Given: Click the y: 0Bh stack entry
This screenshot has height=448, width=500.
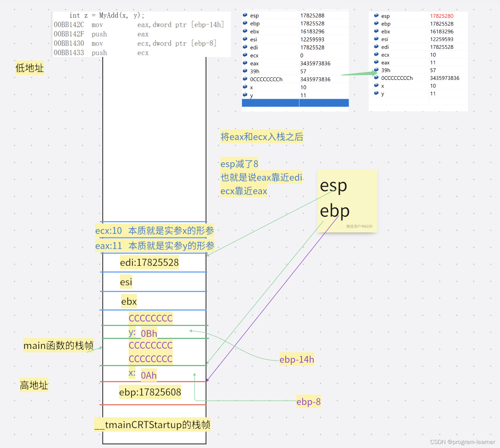Looking at the screenshot, I should (x=143, y=333).
